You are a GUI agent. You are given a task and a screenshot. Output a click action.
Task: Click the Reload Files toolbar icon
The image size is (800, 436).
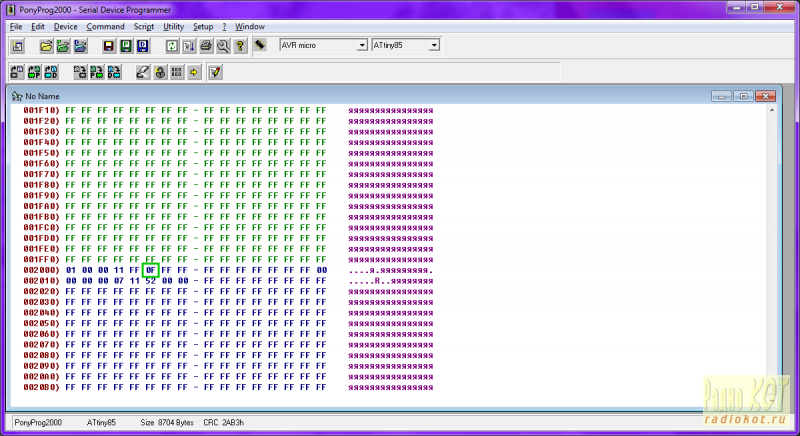172,46
